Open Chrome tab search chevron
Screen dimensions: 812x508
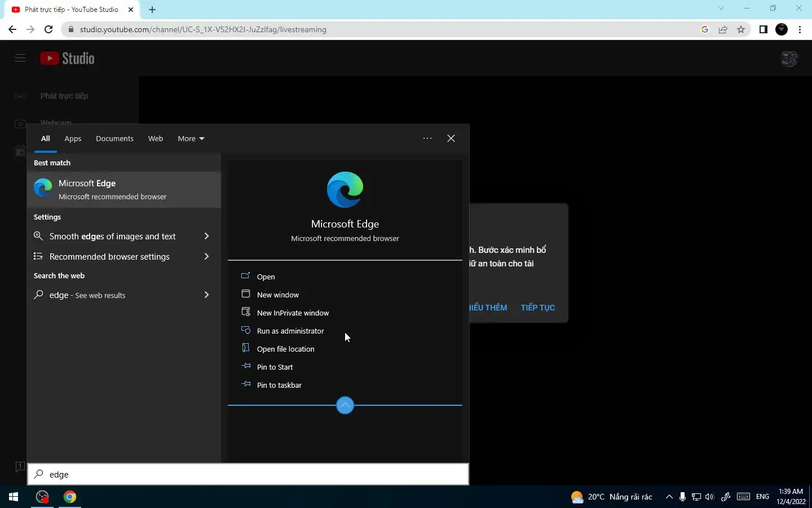click(x=721, y=8)
